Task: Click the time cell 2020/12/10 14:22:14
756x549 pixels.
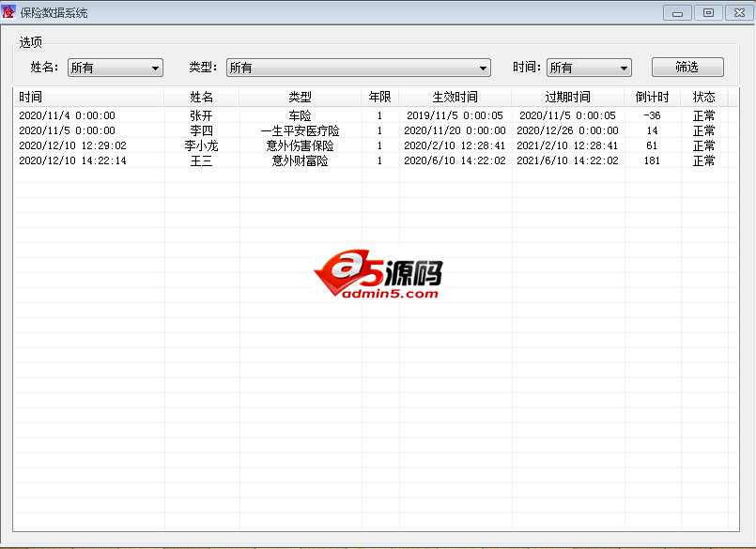Action: point(73,160)
